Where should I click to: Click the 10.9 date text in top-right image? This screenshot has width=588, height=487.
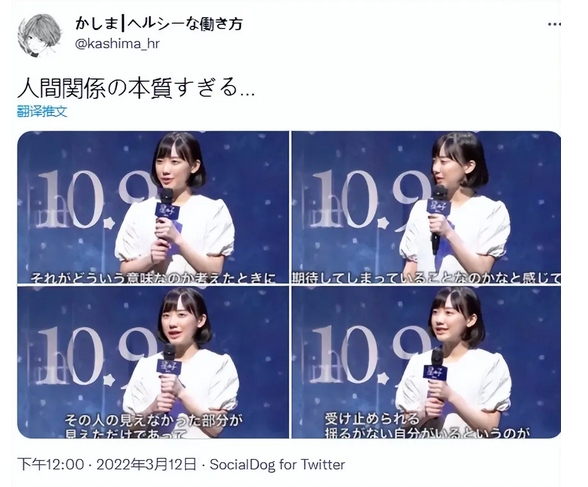[371, 201]
